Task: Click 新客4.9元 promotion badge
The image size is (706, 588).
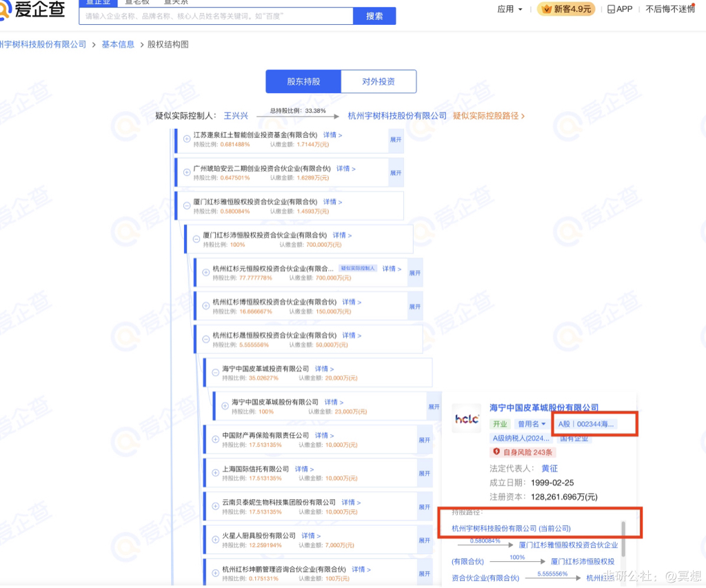Action: 566,9
